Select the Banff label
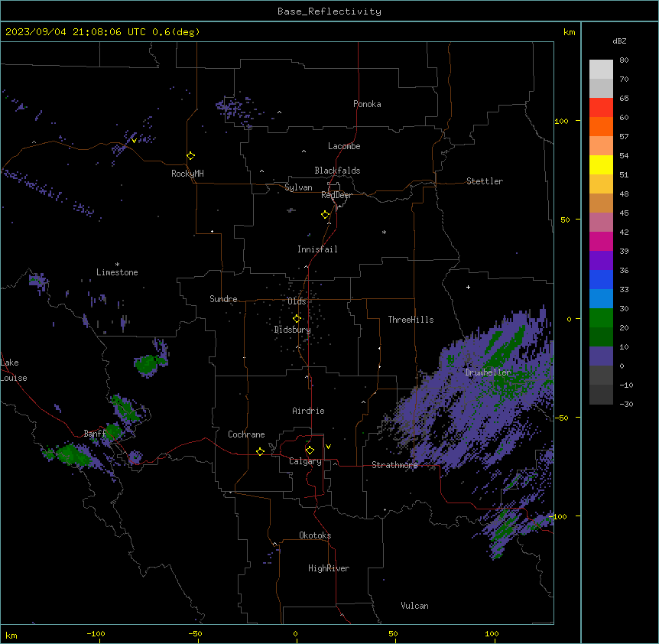 [95, 434]
